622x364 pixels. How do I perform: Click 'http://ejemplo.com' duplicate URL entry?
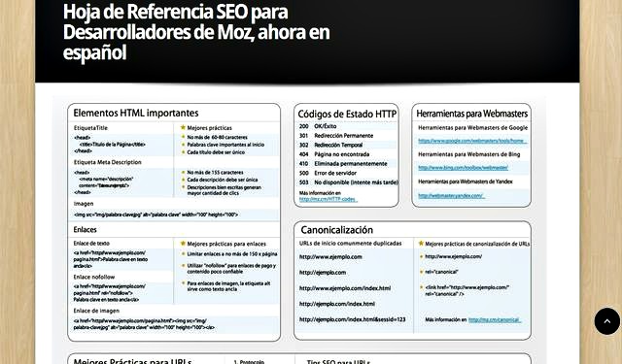323,273
